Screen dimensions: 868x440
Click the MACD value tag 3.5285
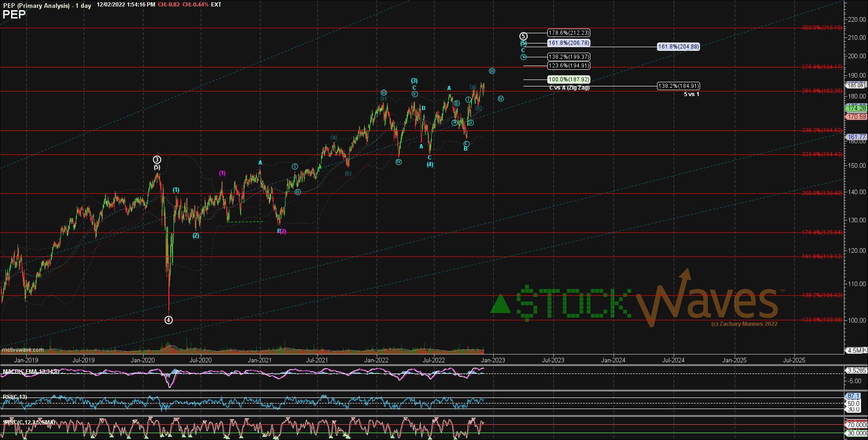856,370
